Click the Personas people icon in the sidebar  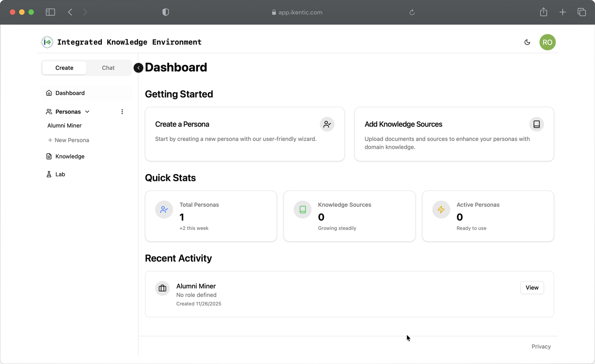point(49,112)
